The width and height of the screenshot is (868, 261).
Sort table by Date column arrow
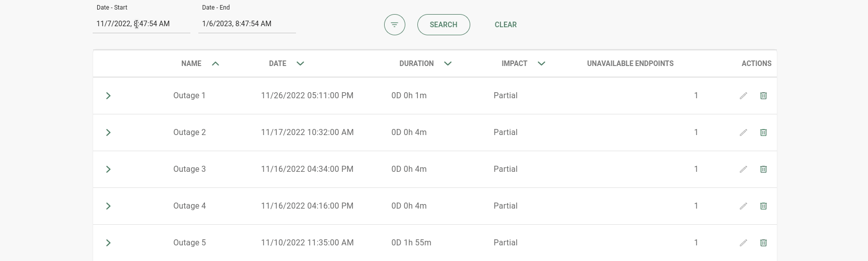[x=300, y=63]
